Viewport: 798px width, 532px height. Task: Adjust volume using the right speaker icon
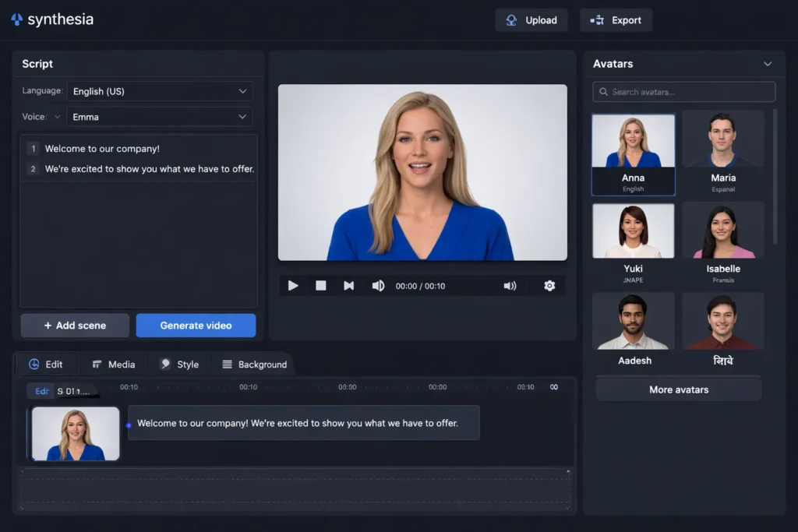tap(510, 286)
